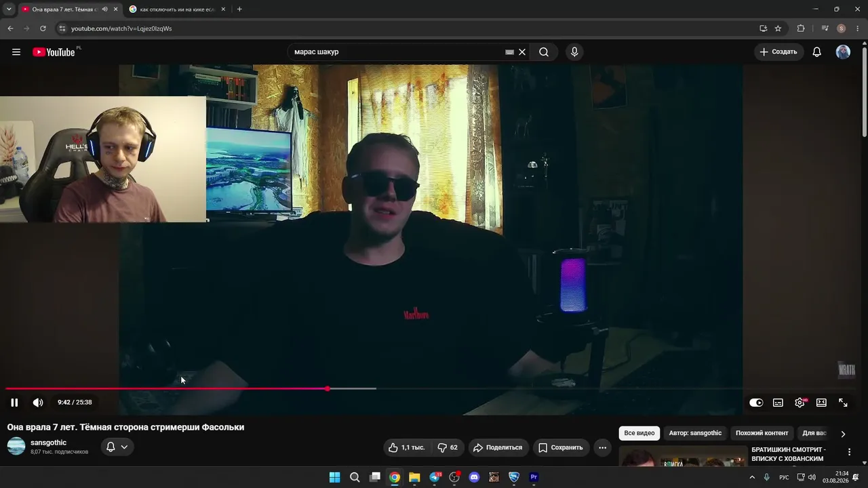Open the subscription notification bell dropdown

point(117,447)
